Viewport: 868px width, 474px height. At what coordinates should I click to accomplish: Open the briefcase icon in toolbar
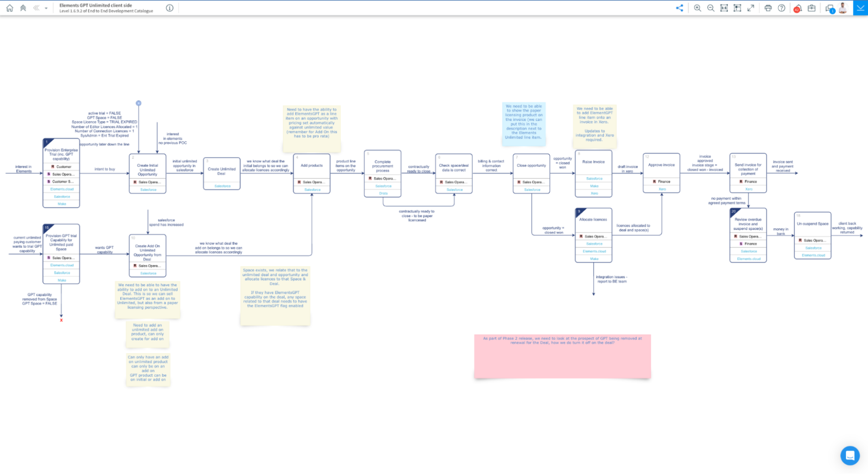811,8
